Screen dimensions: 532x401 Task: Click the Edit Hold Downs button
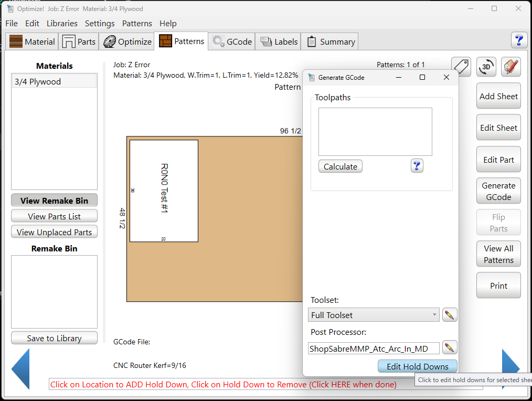(x=417, y=366)
